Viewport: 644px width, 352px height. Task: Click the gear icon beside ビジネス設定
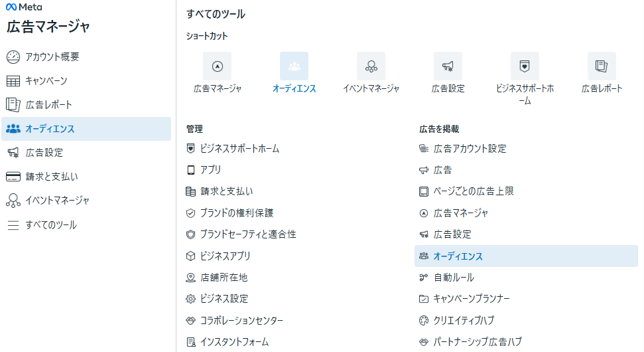(190, 299)
